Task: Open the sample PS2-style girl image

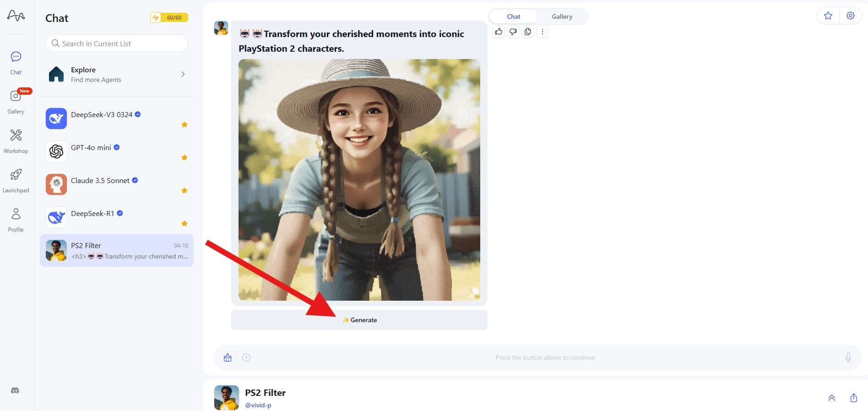Action: [359, 180]
